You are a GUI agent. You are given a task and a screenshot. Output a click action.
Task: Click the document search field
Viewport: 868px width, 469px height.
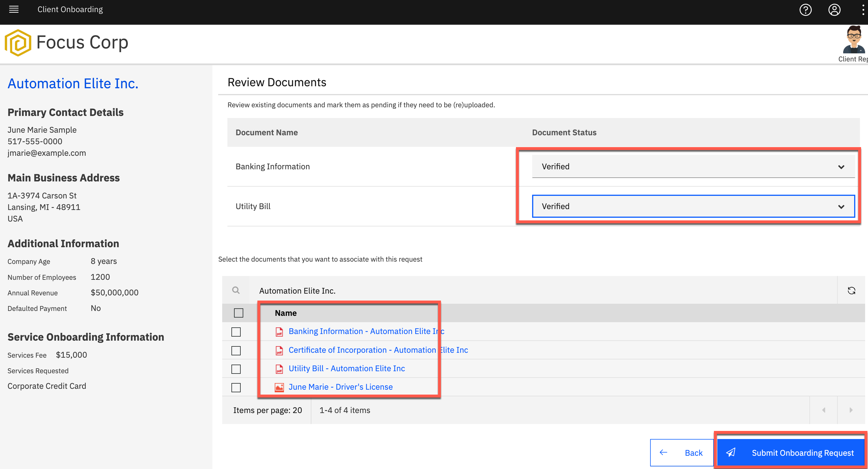tap(542, 290)
